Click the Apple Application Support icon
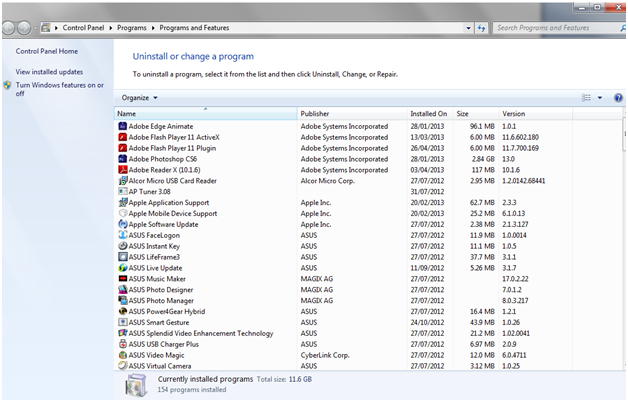 (x=123, y=203)
